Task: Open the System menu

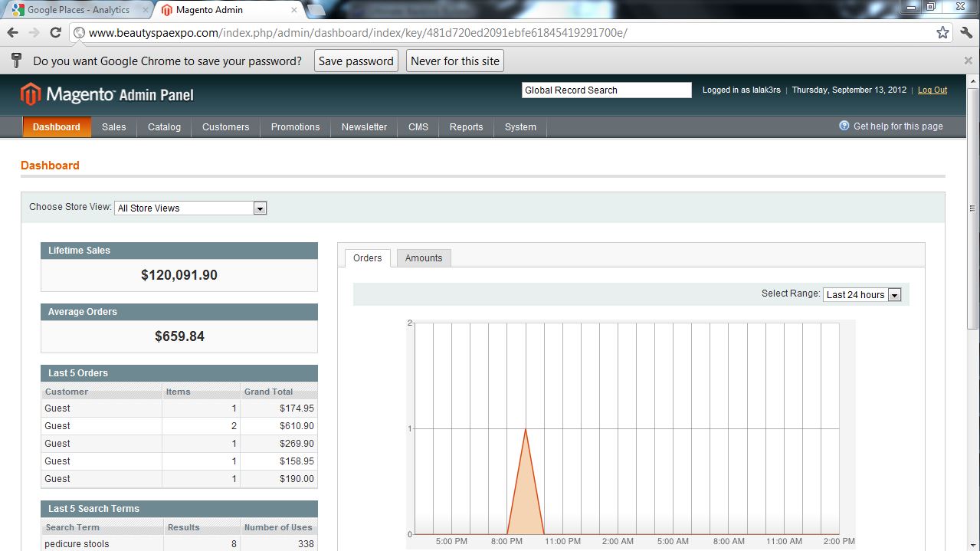Action: point(521,127)
